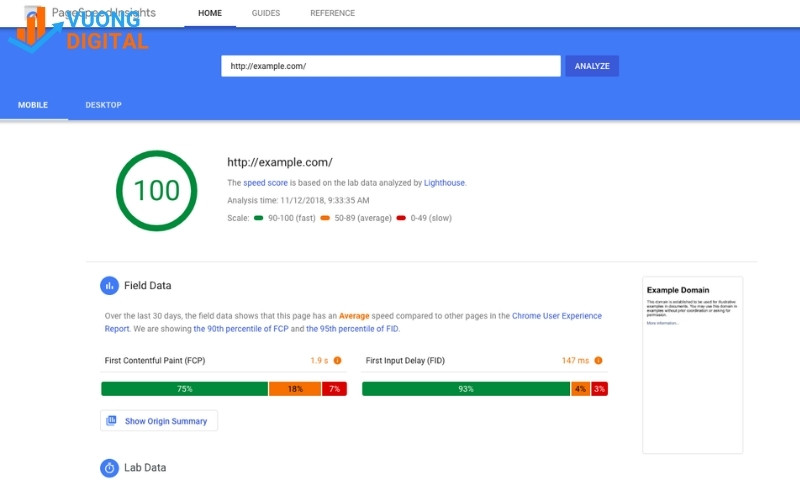
Task: Click the Lab Data section icon
Action: pos(110,467)
